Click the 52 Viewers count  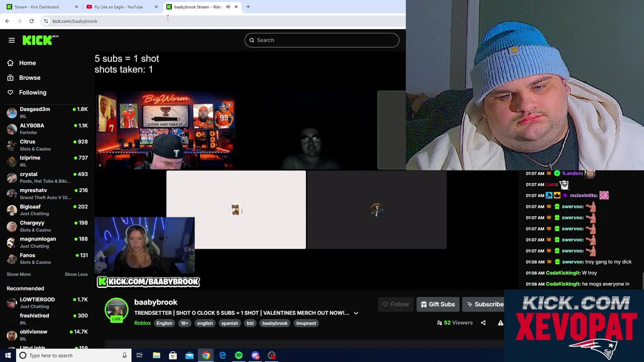coord(455,323)
